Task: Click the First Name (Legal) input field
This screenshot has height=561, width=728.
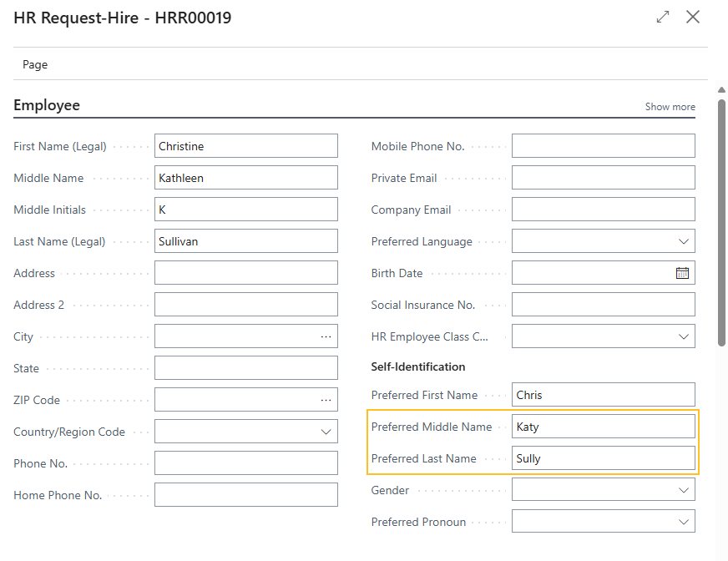Action: tap(245, 145)
